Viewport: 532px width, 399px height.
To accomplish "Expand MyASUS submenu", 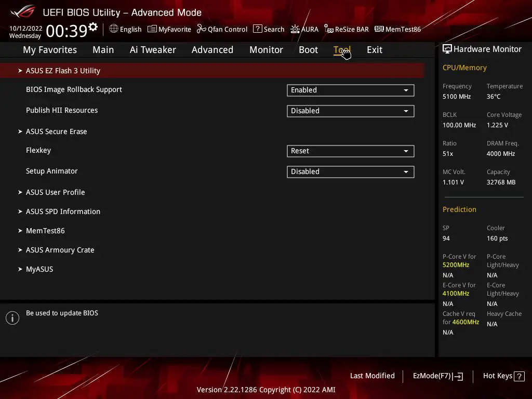I will 39,269.
